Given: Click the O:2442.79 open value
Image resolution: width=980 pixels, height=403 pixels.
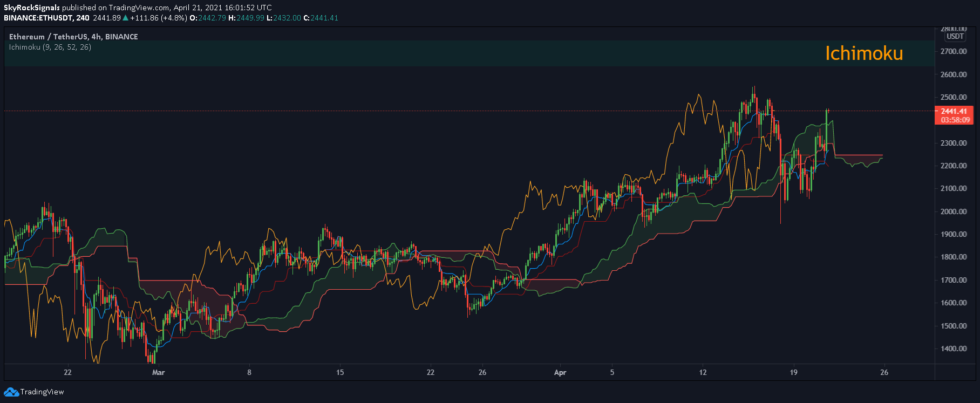Looking at the screenshot, I should (208, 18).
